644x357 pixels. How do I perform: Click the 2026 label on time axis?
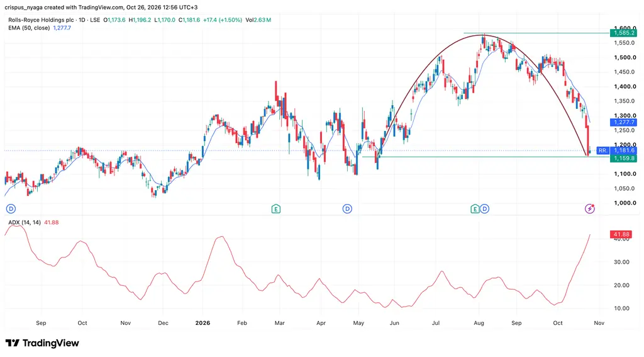tap(203, 323)
